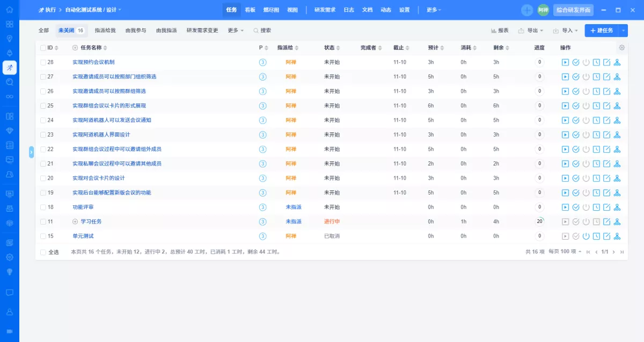Click the start (play) icon for task 28

565,62
